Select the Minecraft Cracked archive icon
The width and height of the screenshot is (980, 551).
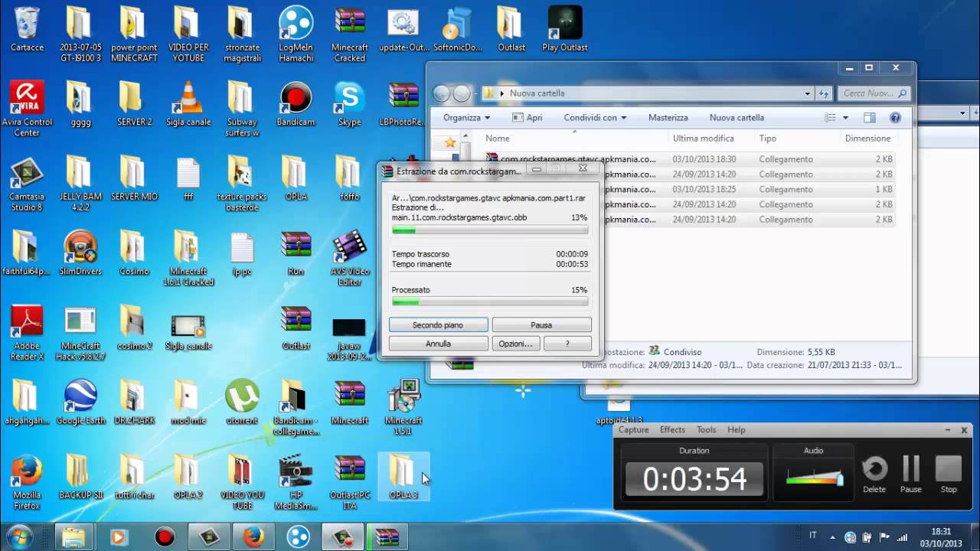[349, 34]
